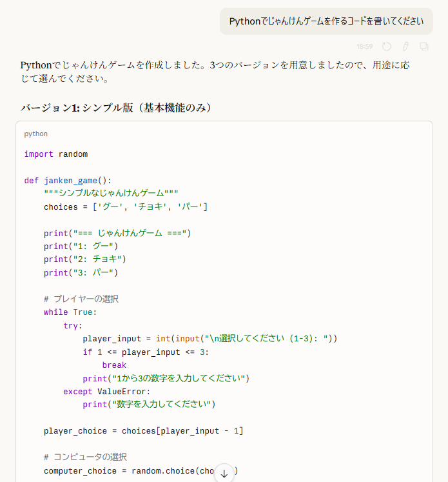Click the docstring "シンプルなじゃんけんゲーム"
The width and height of the screenshot is (448, 482).
click(111, 193)
